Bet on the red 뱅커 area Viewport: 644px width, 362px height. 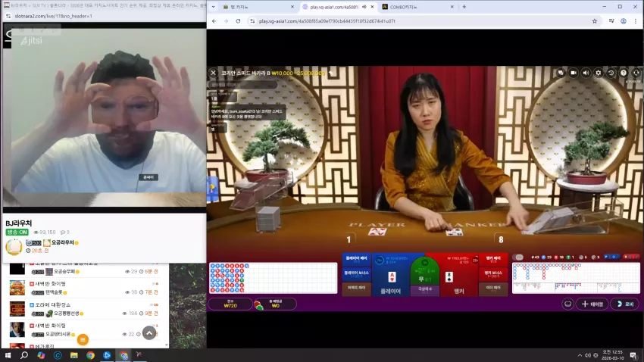(459, 275)
